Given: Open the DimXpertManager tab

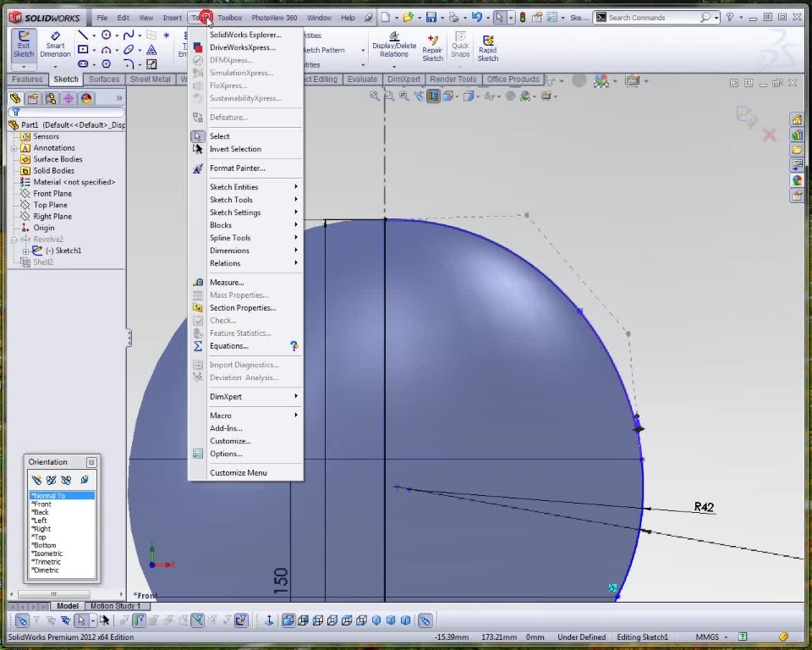Looking at the screenshot, I should 69,98.
